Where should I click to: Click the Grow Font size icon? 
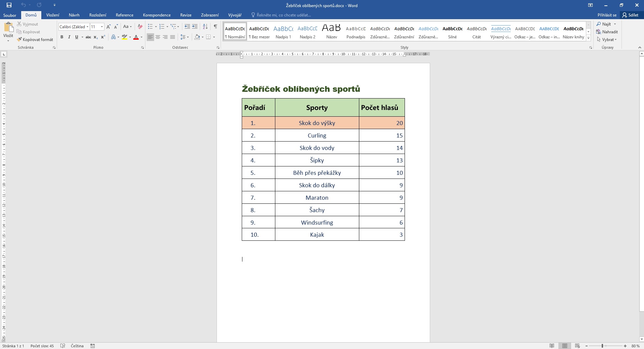coord(108,27)
